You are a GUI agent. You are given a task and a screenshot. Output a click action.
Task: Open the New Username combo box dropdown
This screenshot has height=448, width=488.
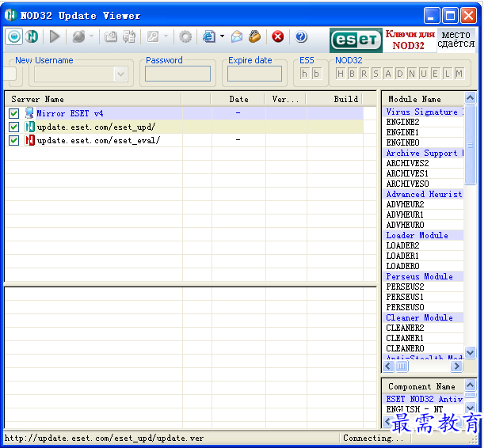tap(120, 74)
